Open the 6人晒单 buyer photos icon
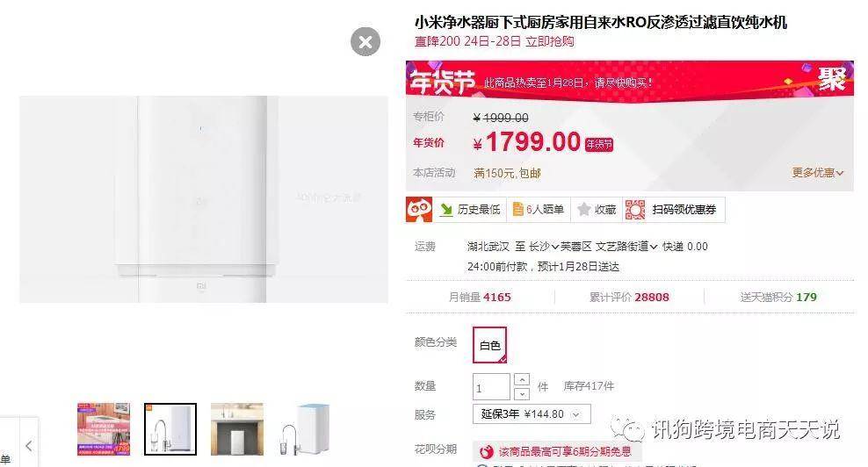Screen dimensions: 868x467 [x=517, y=210]
